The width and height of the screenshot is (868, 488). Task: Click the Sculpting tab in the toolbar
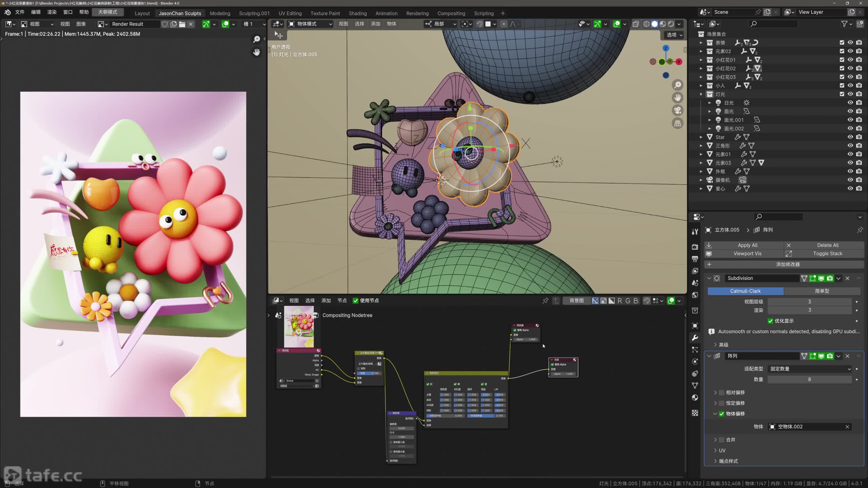pyautogui.click(x=254, y=13)
